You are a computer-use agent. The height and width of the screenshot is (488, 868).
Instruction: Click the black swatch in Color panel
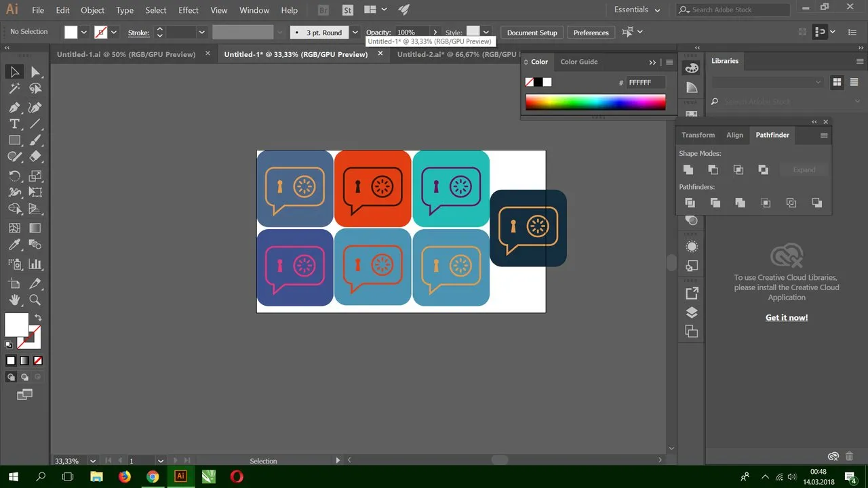[x=538, y=82]
